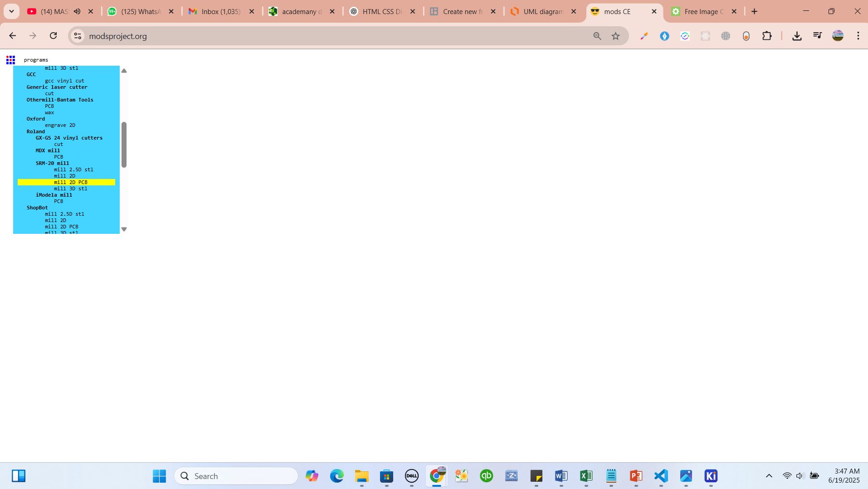Reload the modsproject.org page
The image size is (868, 489).
point(53,36)
